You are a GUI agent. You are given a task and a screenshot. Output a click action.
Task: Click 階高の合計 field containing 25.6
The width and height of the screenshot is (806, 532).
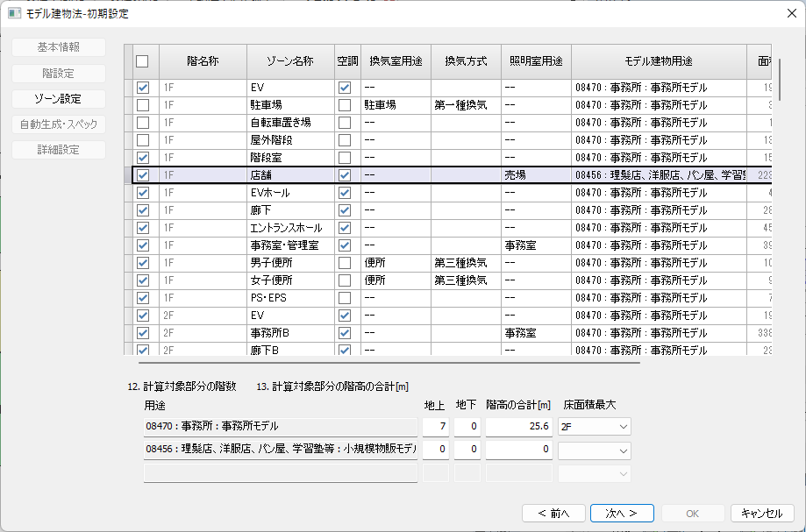click(x=518, y=426)
